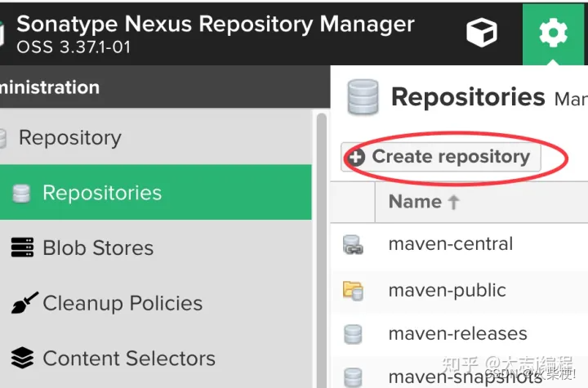The height and width of the screenshot is (388, 588).
Task: Click the plus icon on Create repository
Action: [x=355, y=157]
